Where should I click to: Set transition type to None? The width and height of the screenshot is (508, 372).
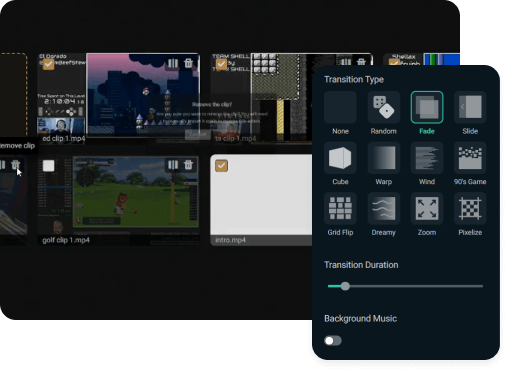click(x=340, y=107)
